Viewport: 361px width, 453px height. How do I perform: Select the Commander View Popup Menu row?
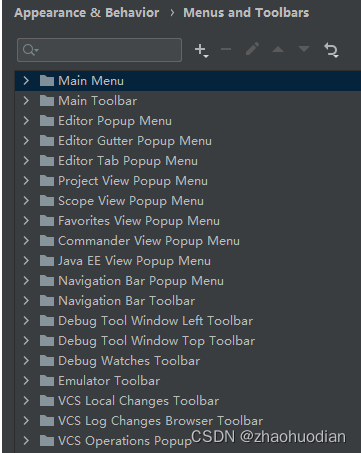[x=188, y=241]
